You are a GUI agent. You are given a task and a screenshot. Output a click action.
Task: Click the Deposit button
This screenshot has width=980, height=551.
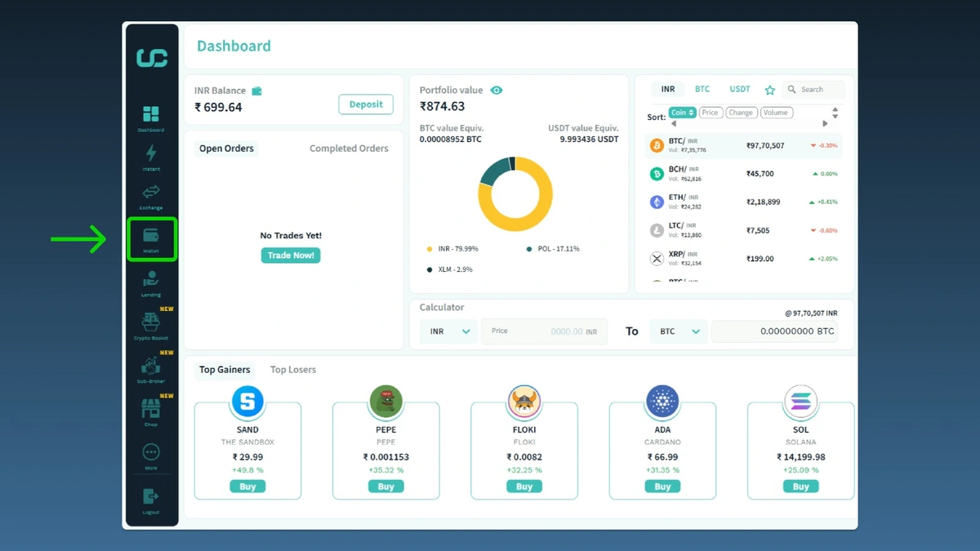366,104
